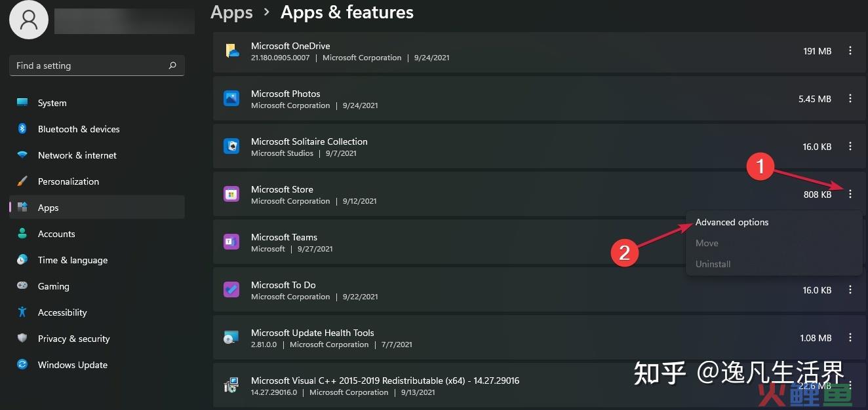Click the Gaming controller icon
The height and width of the screenshot is (410, 868).
point(23,286)
